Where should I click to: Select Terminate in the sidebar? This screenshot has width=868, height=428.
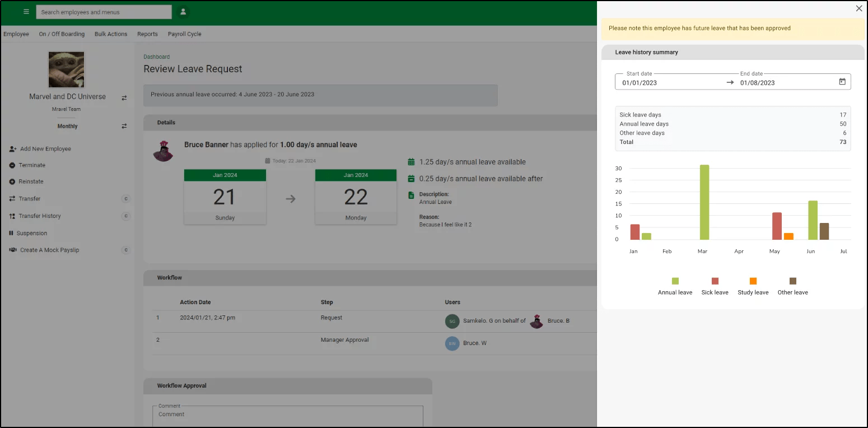(32, 165)
